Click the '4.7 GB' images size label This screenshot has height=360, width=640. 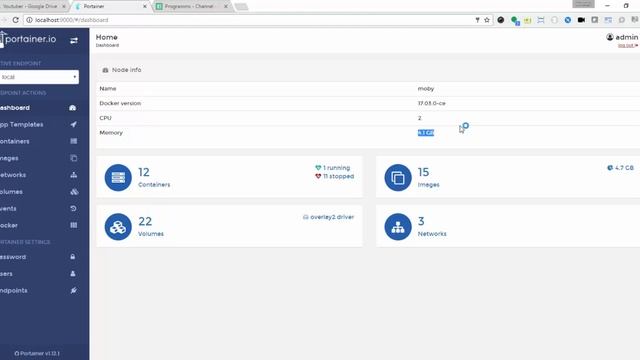tap(624, 168)
